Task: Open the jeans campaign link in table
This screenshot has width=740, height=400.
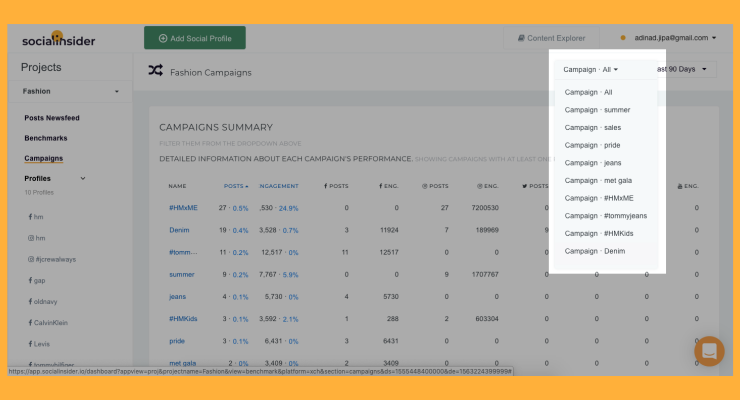Action: (177, 297)
